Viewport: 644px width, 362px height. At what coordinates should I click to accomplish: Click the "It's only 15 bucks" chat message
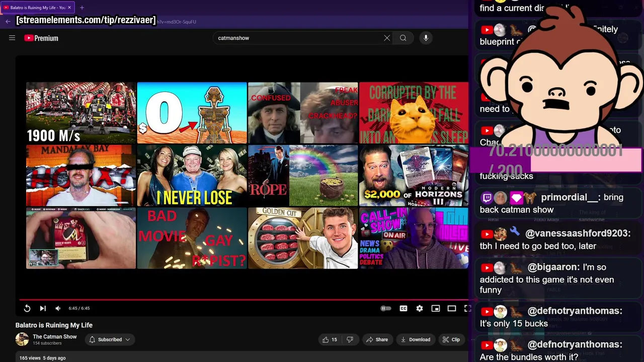coord(514,324)
